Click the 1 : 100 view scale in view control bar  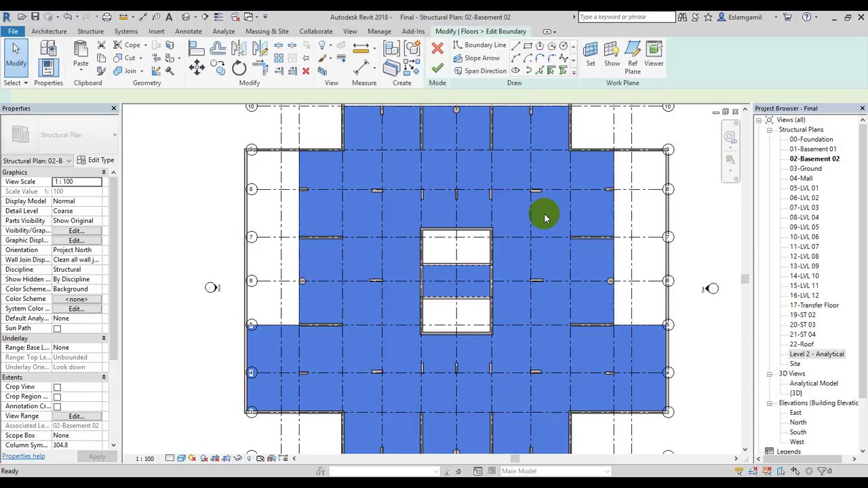coord(144,459)
